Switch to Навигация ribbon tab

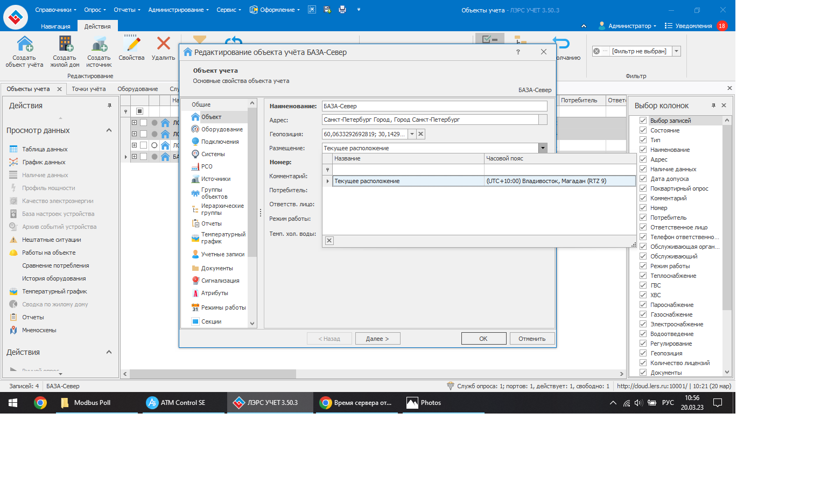point(55,26)
